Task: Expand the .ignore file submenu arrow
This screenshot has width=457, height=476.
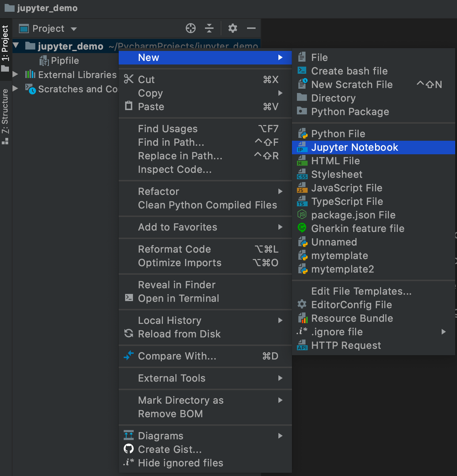Action: coord(444,332)
